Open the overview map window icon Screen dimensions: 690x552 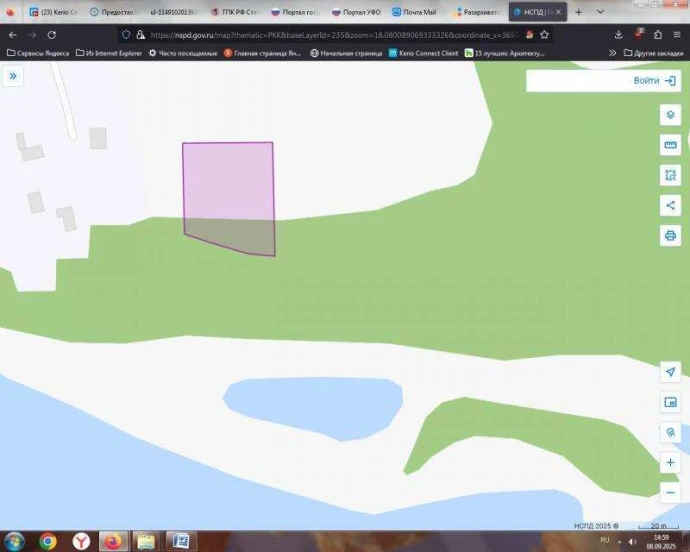click(x=670, y=402)
